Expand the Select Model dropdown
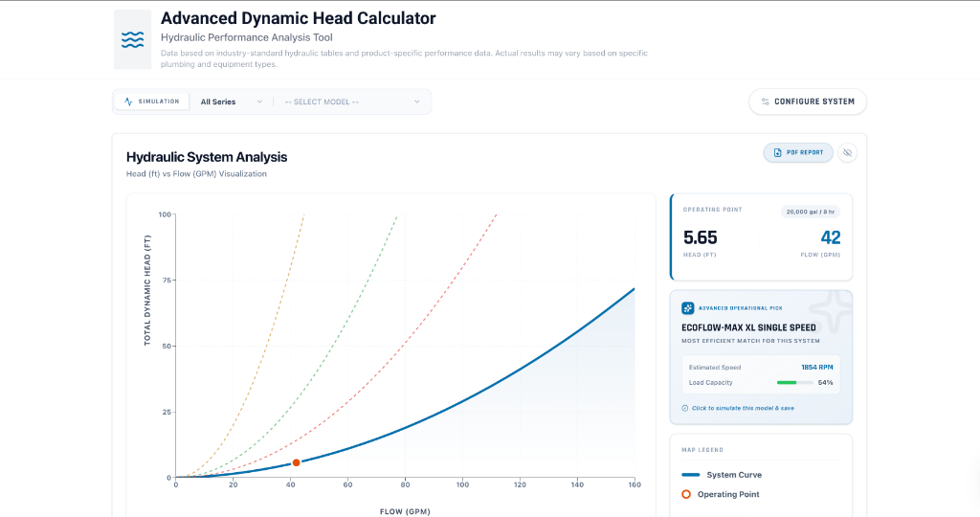The width and height of the screenshot is (980, 517). [x=351, y=101]
